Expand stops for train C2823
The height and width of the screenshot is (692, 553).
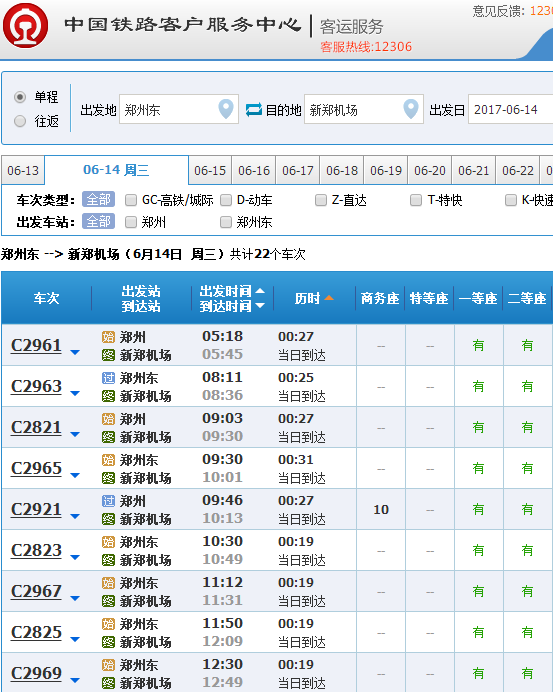(x=75, y=557)
